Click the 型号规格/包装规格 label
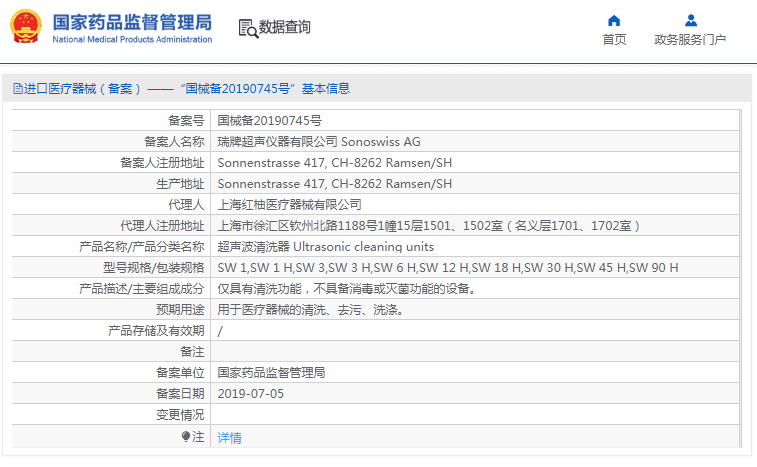The height and width of the screenshot is (467, 757). pos(154,268)
